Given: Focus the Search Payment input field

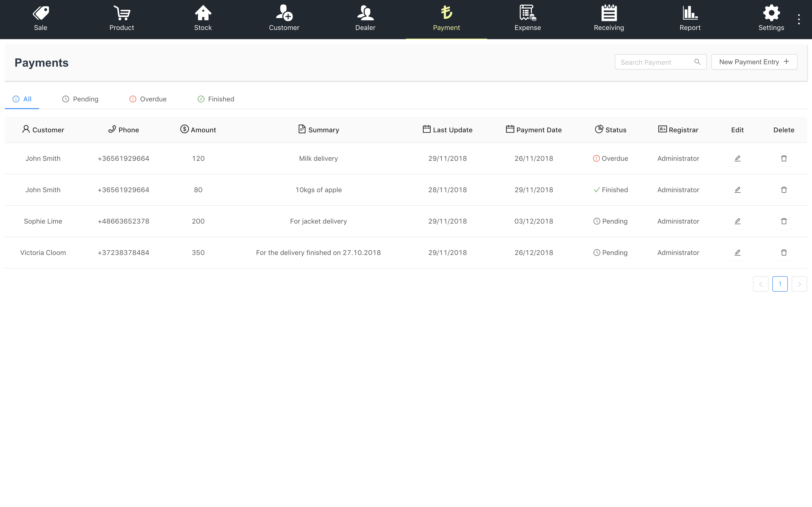Looking at the screenshot, I should point(654,62).
